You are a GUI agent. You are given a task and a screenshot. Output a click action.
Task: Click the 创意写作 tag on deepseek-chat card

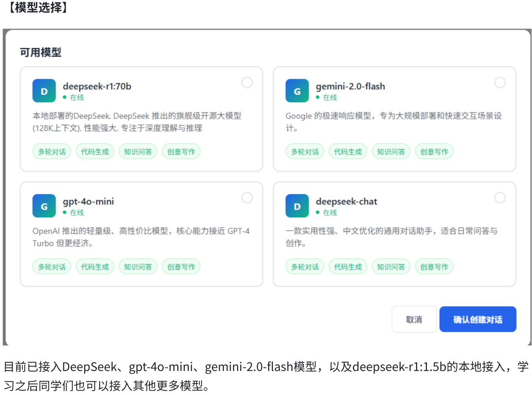pos(434,267)
